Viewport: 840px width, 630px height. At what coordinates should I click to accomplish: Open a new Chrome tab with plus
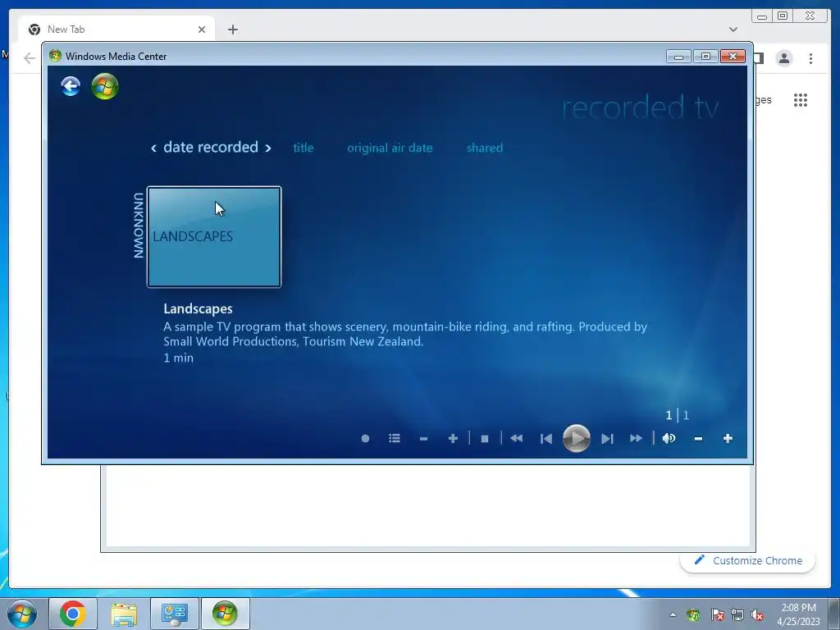[x=232, y=30]
